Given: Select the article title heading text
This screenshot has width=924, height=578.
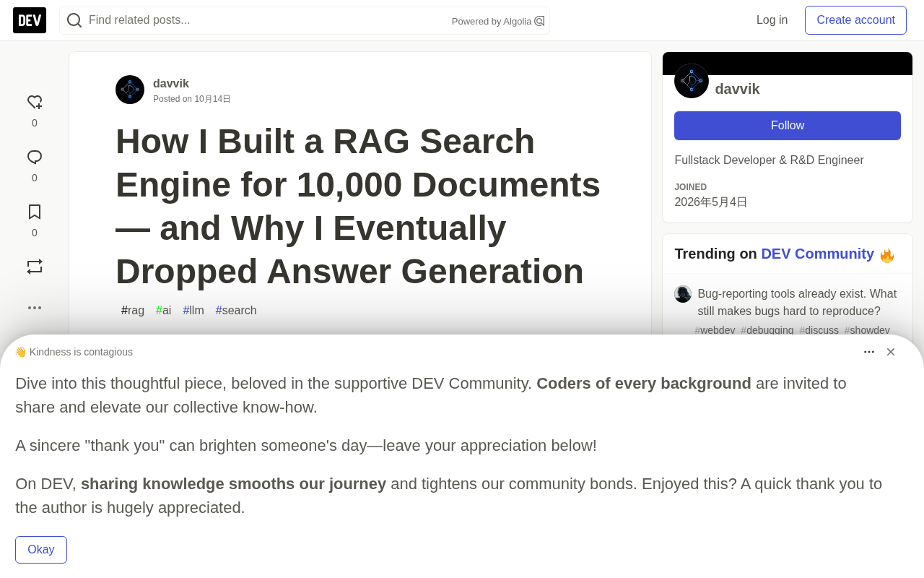Looking at the screenshot, I should tap(358, 207).
